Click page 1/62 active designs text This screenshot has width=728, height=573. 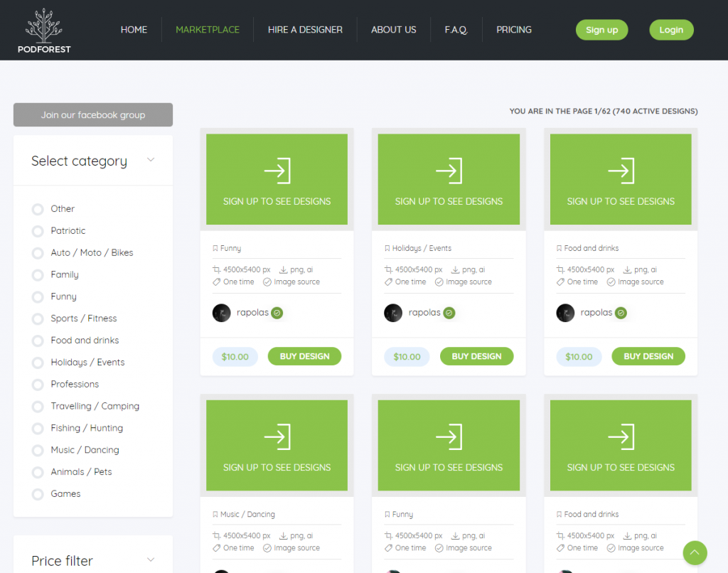604,111
